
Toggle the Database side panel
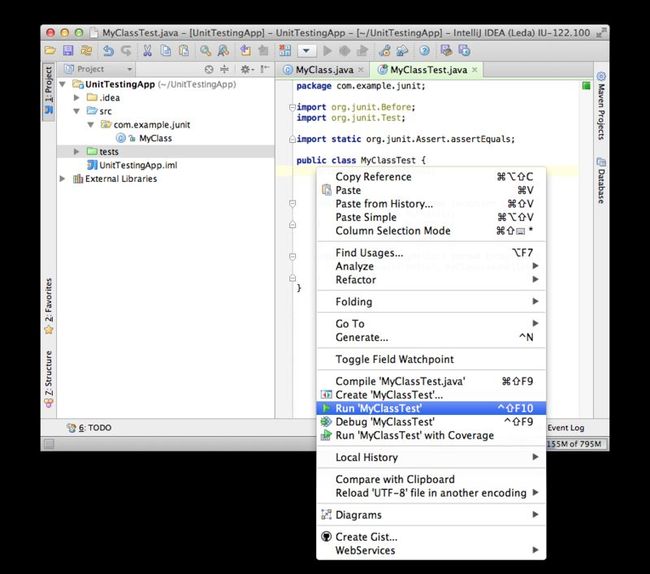(x=601, y=181)
